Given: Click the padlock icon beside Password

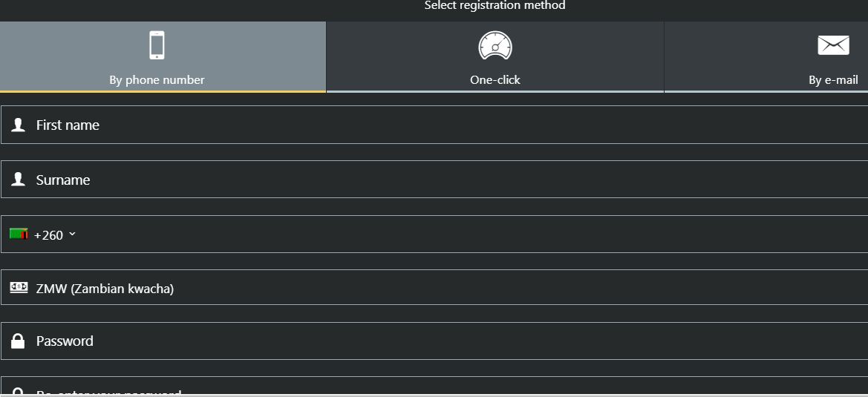Looking at the screenshot, I should [19, 341].
